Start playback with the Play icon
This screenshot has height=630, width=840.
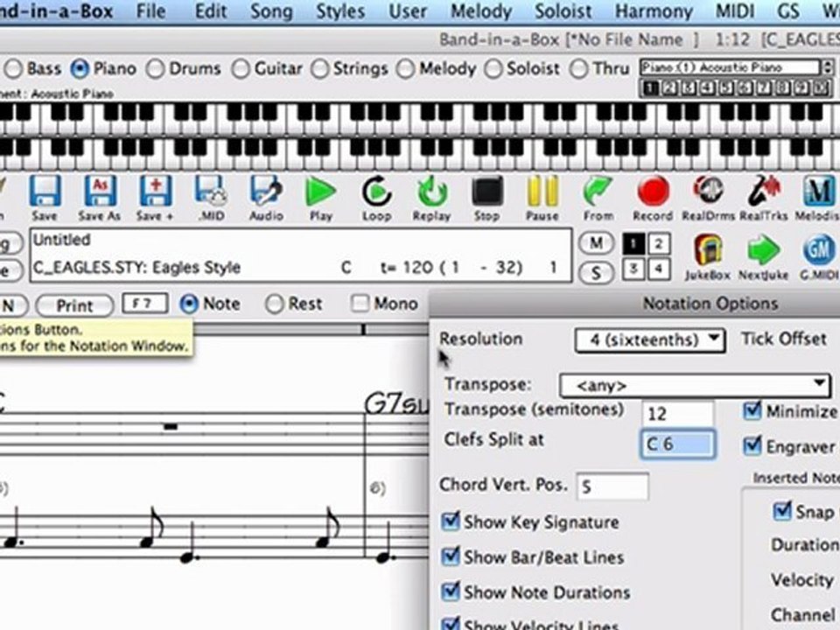pos(321,192)
